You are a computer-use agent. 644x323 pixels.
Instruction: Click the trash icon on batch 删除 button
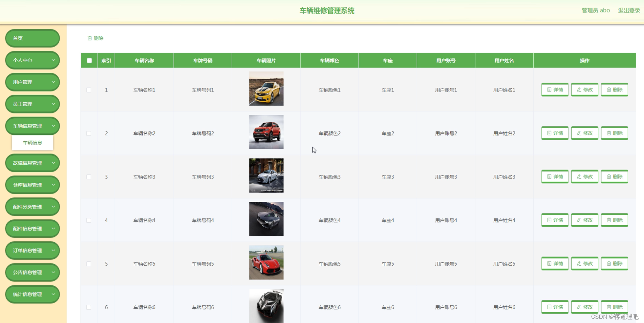90,38
